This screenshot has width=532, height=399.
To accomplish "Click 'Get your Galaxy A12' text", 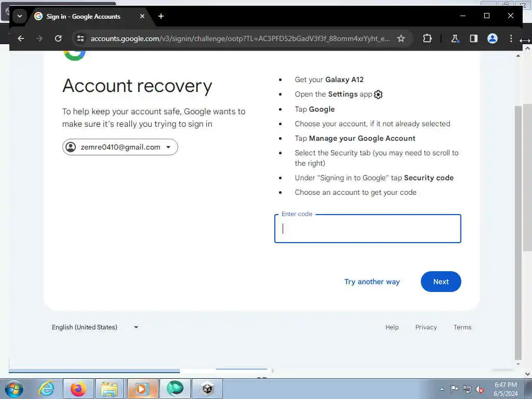I will pyautogui.click(x=329, y=79).
